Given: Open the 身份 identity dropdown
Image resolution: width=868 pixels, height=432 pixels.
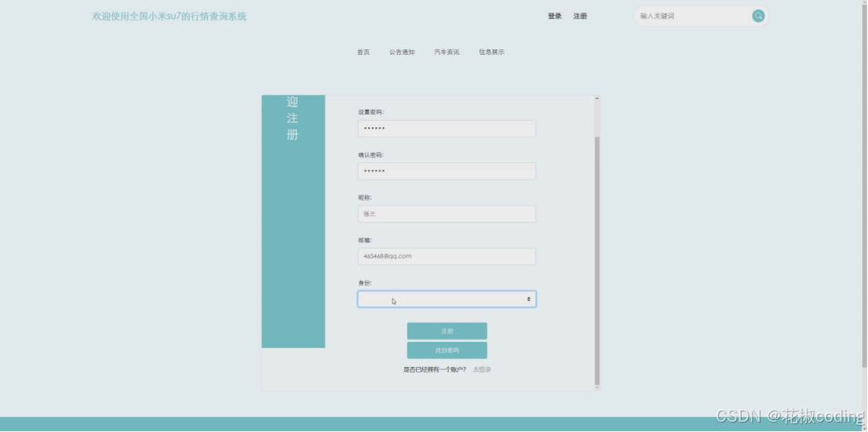Looking at the screenshot, I should point(447,299).
